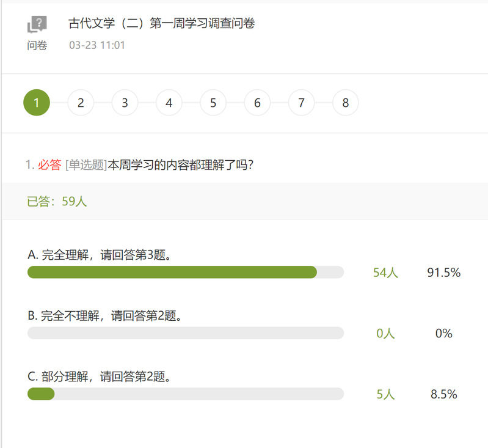
Task: Navigate to question 6 circle
Action: (257, 103)
